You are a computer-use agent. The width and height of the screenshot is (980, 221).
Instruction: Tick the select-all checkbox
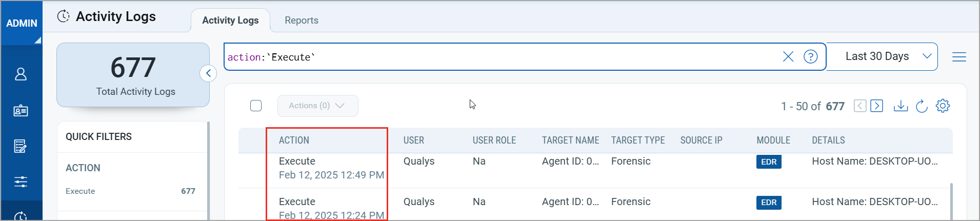click(256, 106)
